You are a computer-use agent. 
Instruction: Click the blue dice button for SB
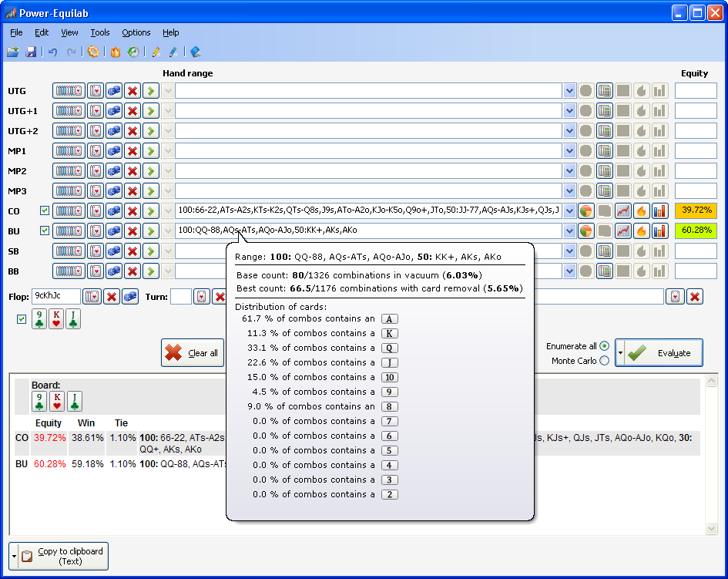coord(114,251)
